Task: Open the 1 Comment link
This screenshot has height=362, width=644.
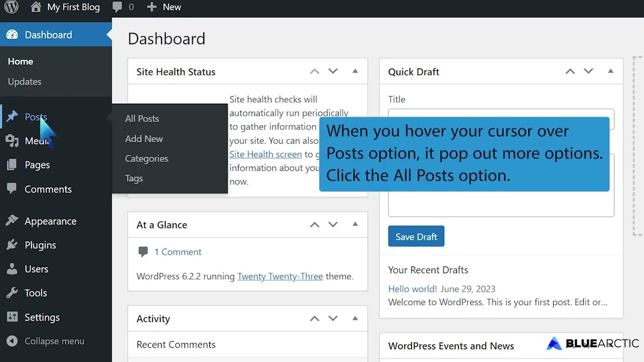Action: [x=178, y=252]
